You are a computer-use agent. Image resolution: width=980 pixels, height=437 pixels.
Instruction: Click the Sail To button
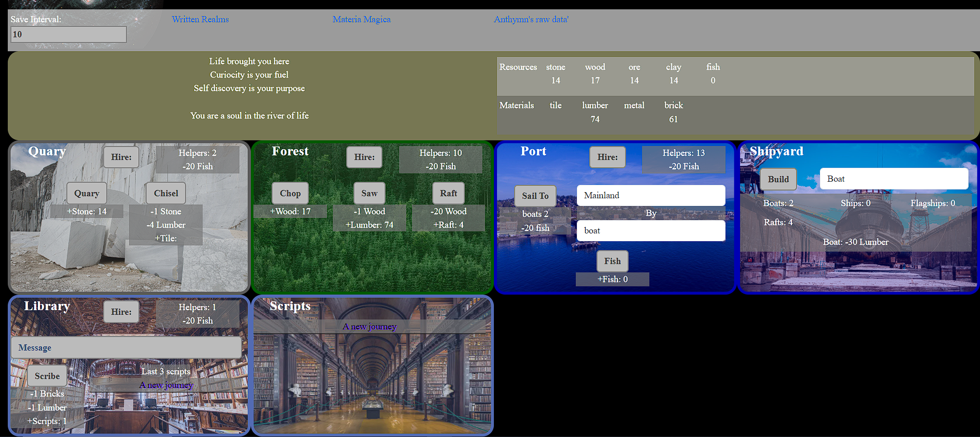[535, 196]
